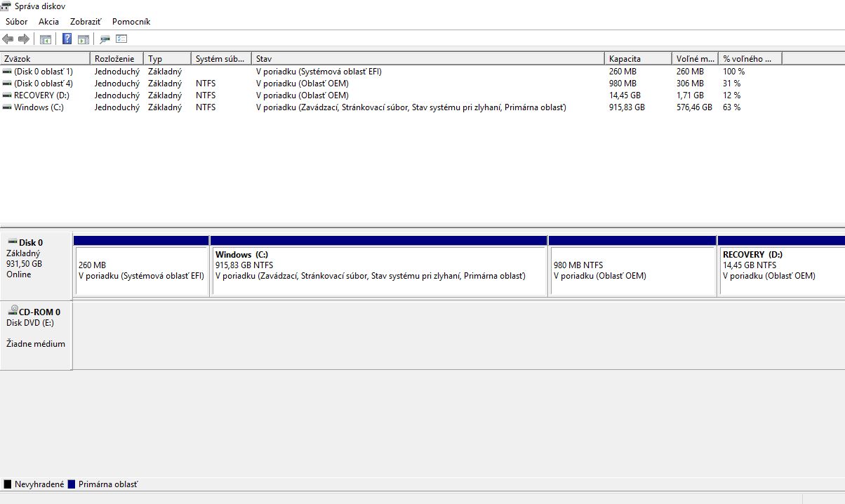Toggle the console tree pane toolbar icon

point(46,39)
